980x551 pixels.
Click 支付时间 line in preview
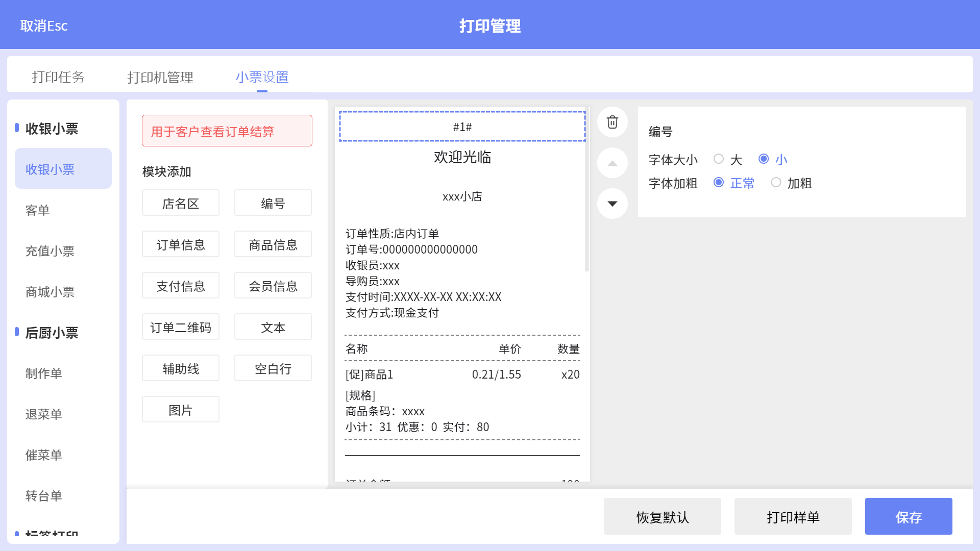pyautogui.click(x=424, y=297)
